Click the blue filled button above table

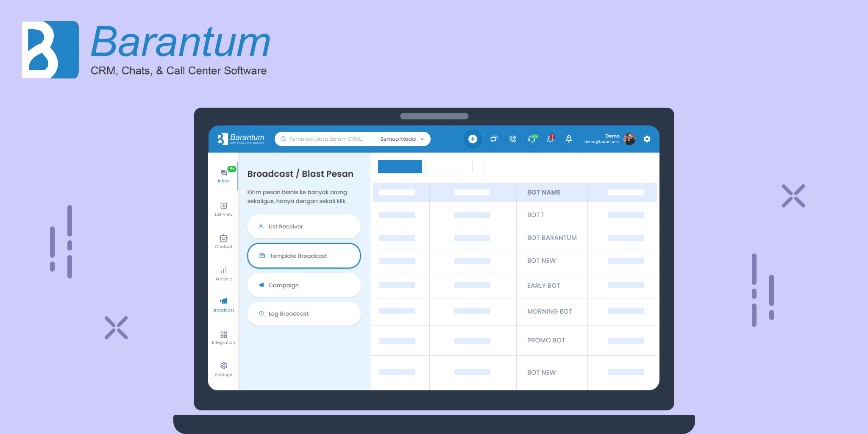click(400, 167)
